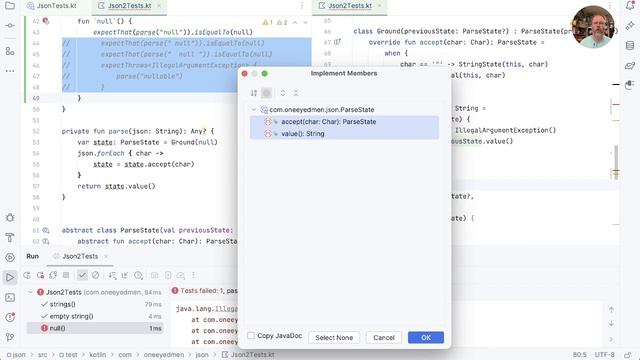Open the Structure tool window

(10, 51)
